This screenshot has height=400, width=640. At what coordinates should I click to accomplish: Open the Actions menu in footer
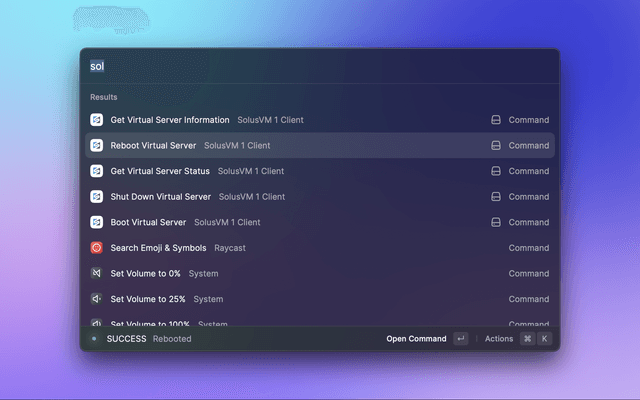click(499, 339)
